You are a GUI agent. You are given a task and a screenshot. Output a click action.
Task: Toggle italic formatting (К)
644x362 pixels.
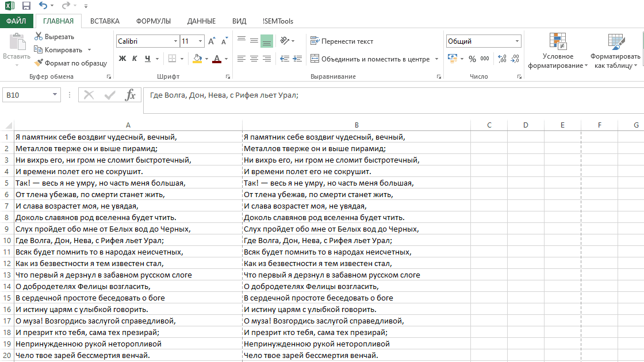coord(135,59)
